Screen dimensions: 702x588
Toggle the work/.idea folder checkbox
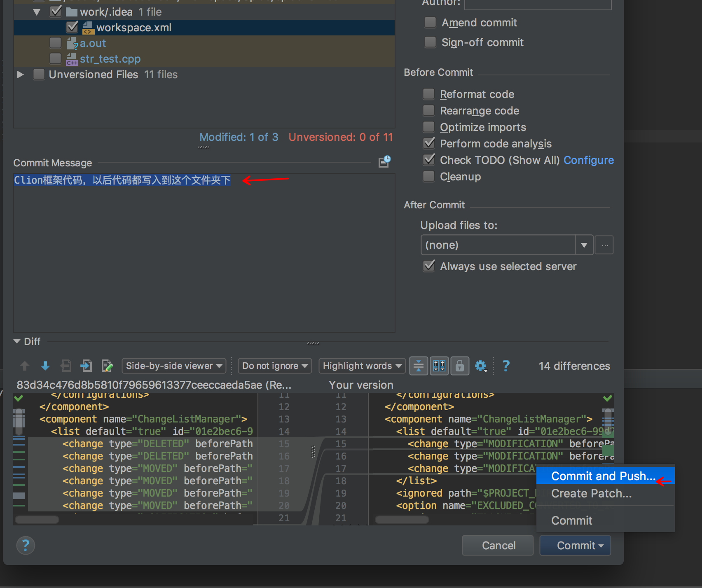(56, 11)
